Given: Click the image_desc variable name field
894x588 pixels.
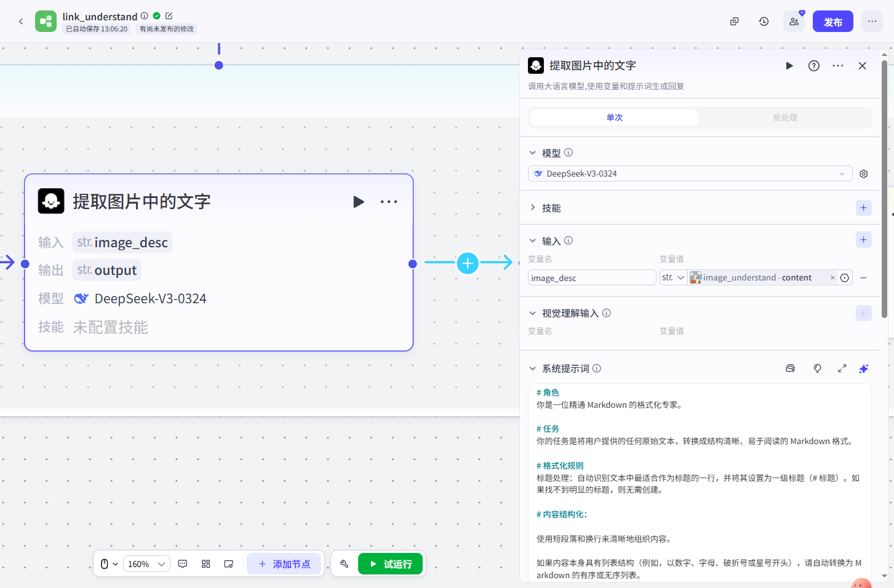Looking at the screenshot, I should tap(592, 278).
